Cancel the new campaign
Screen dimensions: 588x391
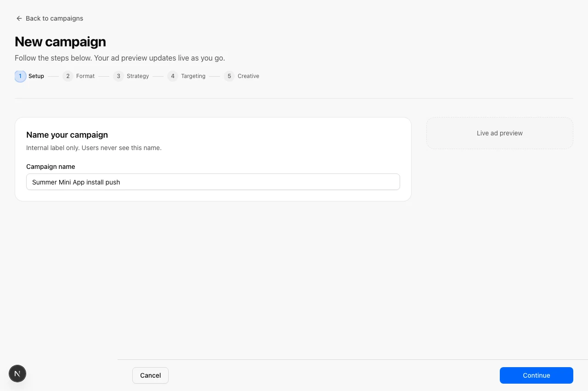pos(150,375)
